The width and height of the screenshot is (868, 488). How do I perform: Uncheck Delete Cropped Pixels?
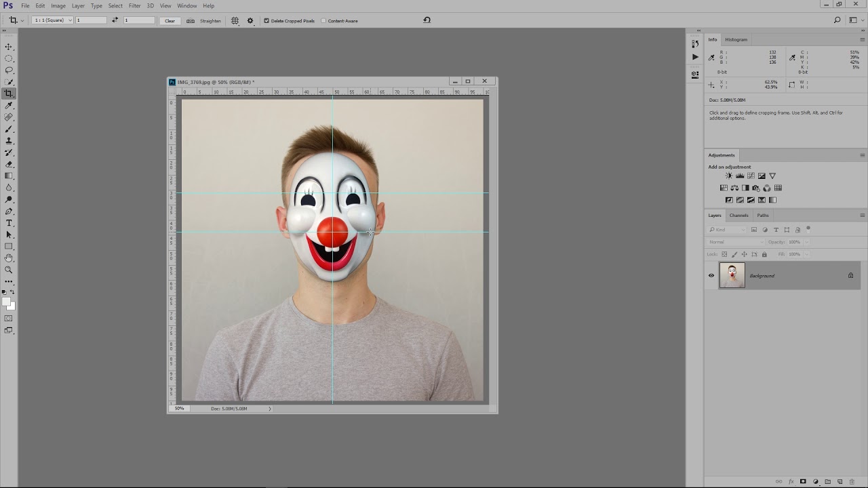click(x=267, y=21)
